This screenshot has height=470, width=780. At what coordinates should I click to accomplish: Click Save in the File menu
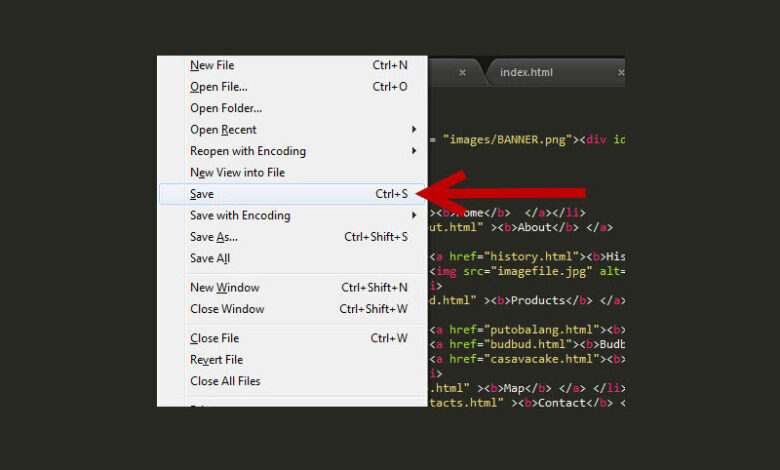point(203,194)
